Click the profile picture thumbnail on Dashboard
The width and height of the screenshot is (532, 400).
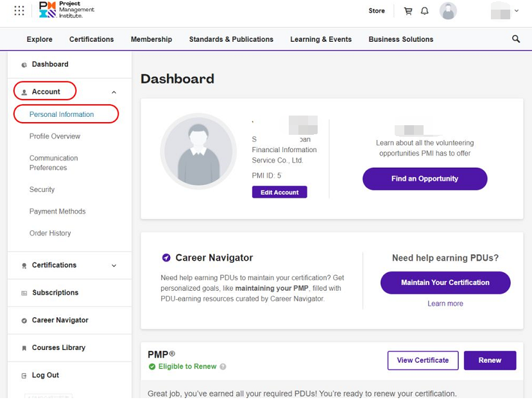[x=198, y=152]
